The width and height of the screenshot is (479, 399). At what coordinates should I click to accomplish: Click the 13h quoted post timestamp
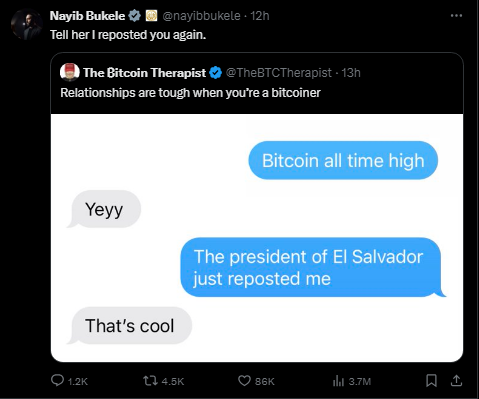coord(351,73)
